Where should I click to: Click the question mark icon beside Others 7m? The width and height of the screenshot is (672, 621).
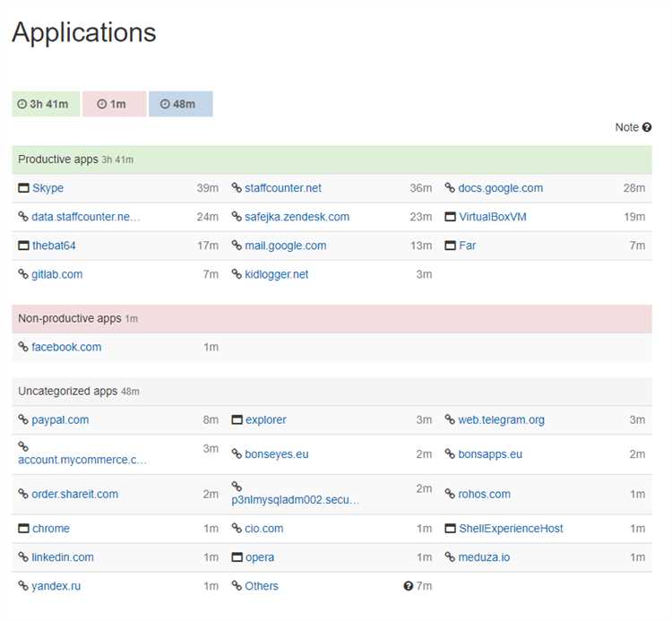[x=408, y=586]
